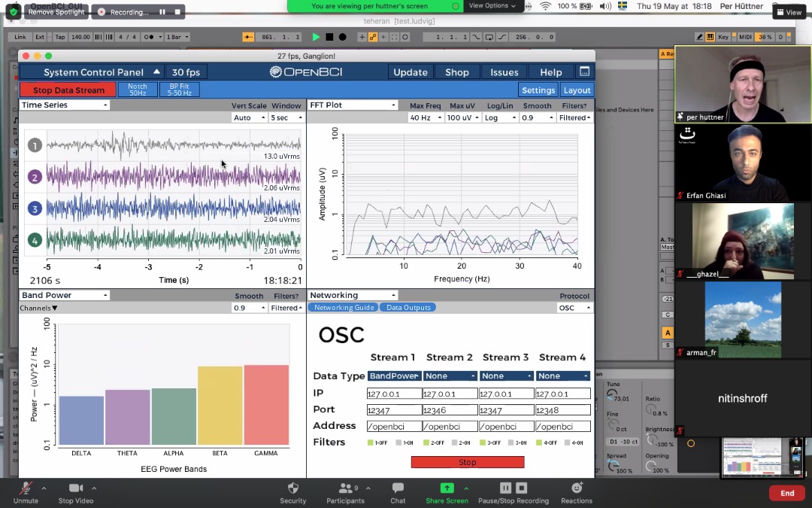Click the Share Screen green icon
Screen dimensions: 812x508
coord(447,488)
